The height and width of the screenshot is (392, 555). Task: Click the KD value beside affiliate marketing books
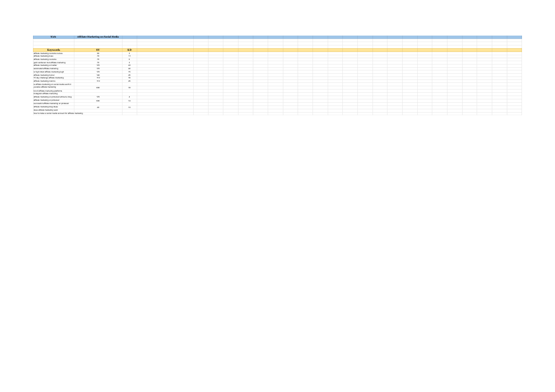[129, 55]
